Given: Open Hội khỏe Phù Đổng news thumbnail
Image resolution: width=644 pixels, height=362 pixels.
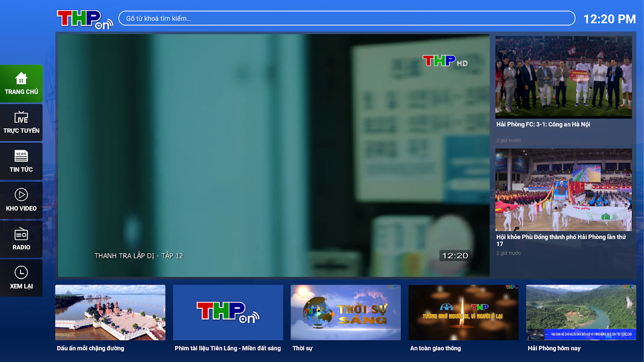Looking at the screenshot, I should 563,190.
